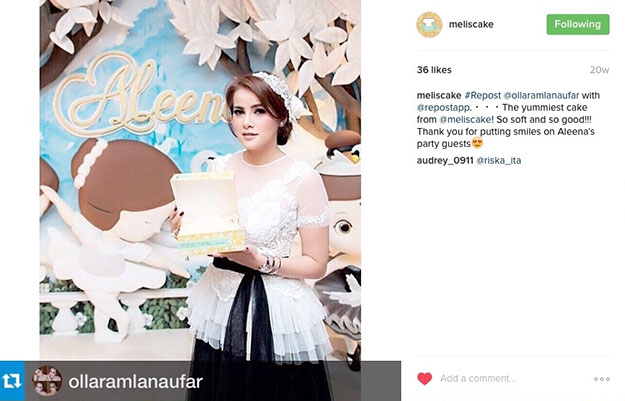The width and height of the screenshot is (625, 401).
Task: Click the main post photo
Action: 200,179
